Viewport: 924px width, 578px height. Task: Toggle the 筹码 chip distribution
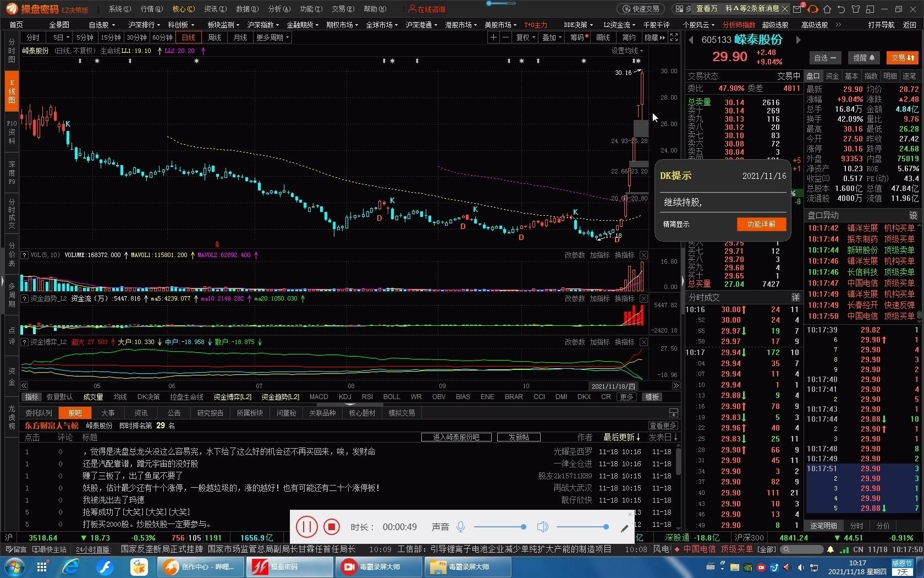point(579,37)
